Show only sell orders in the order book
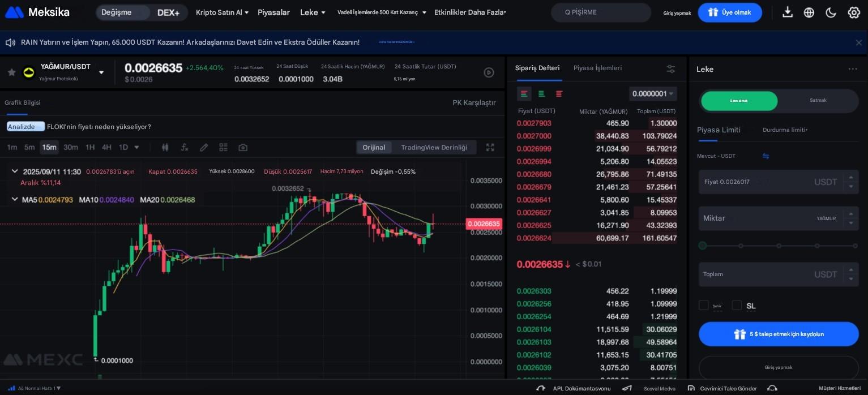The width and height of the screenshot is (868, 395). coord(559,94)
